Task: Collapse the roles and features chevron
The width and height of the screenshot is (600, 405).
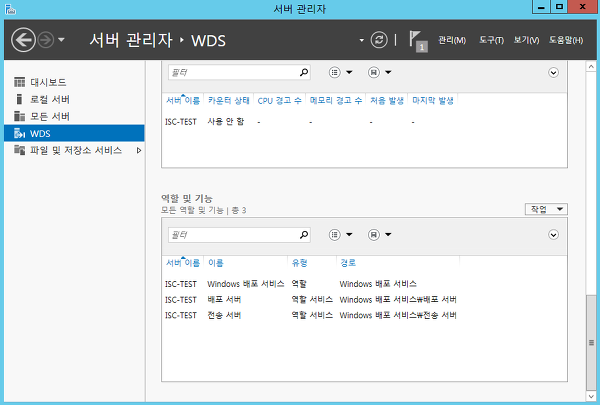Action: [x=553, y=235]
